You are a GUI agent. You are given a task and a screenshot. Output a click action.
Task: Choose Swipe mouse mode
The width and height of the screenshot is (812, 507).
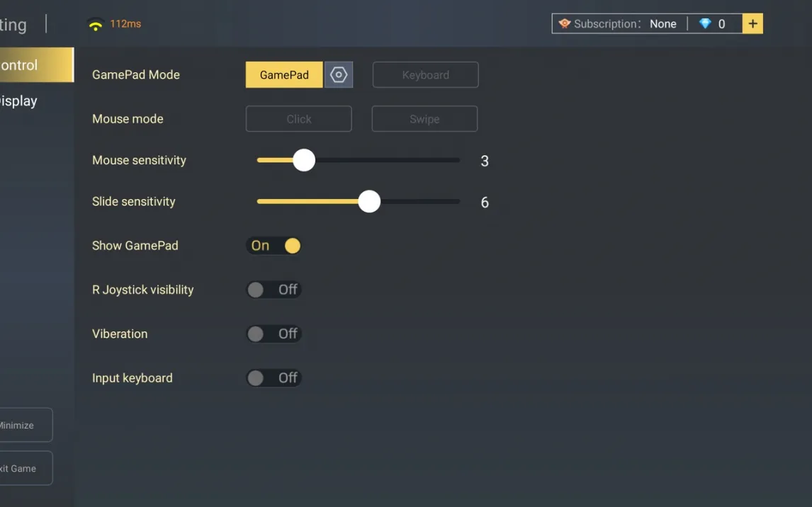[424, 119]
